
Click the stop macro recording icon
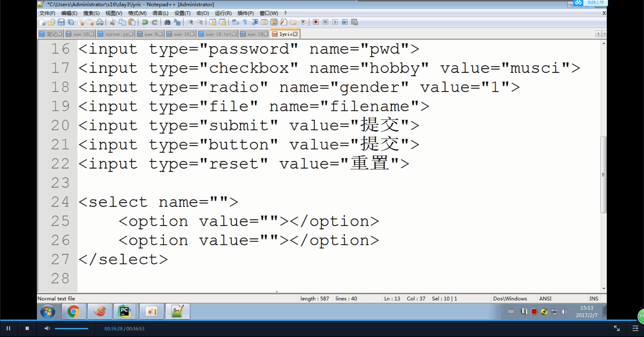coord(325,22)
